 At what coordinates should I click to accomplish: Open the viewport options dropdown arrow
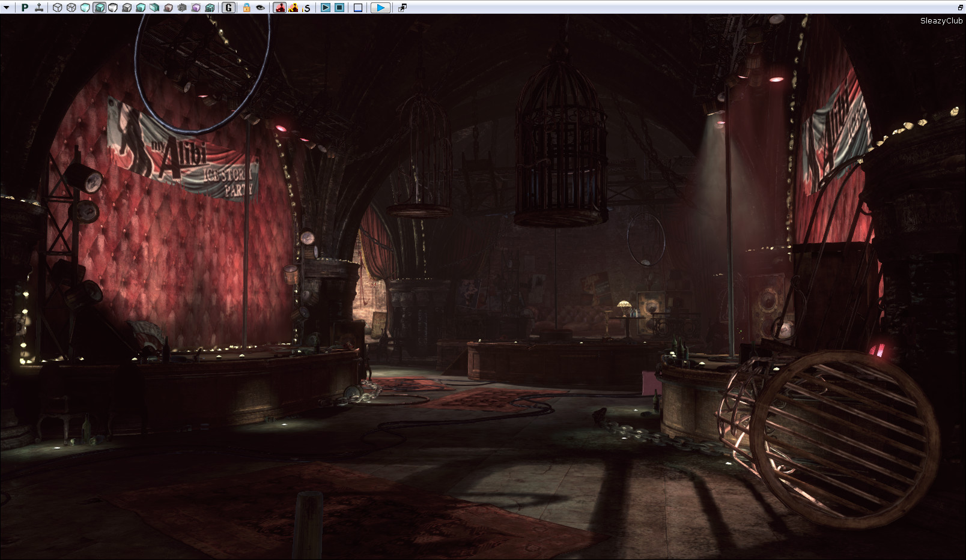click(x=7, y=8)
